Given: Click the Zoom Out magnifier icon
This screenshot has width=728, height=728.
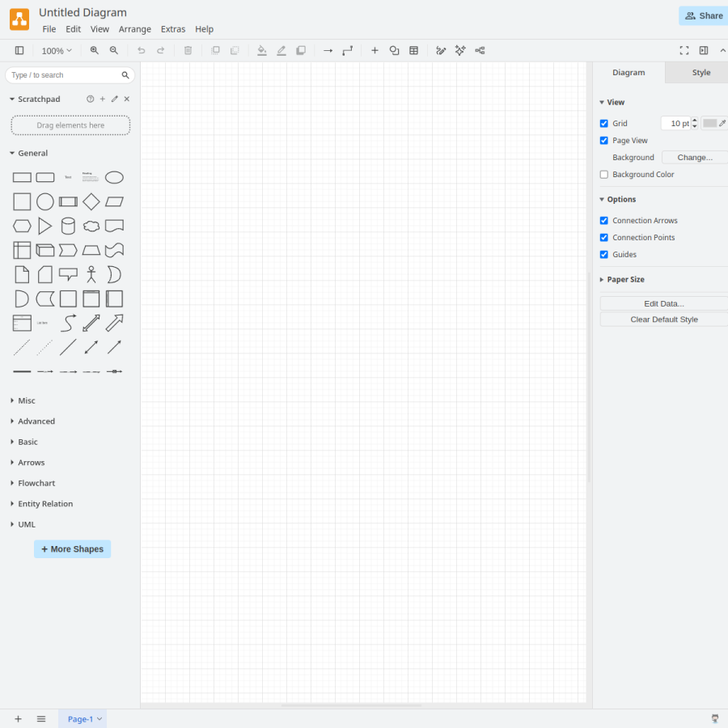Looking at the screenshot, I should tap(114, 51).
